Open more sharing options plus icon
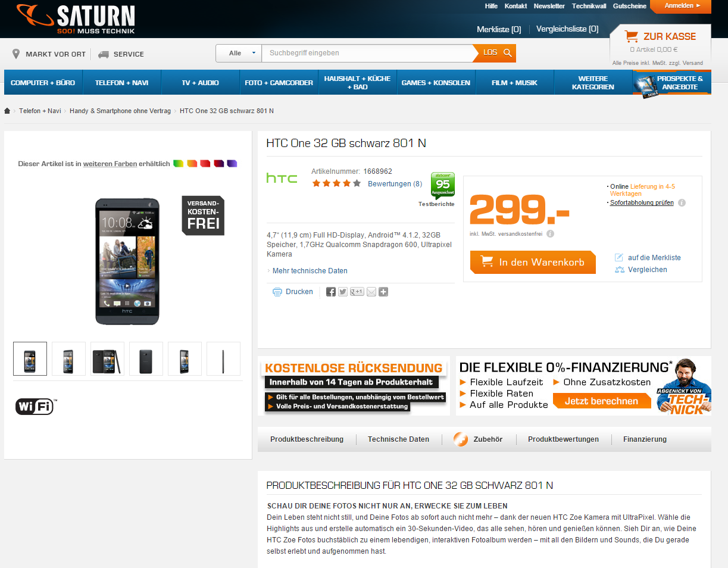Image resolution: width=728 pixels, height=568 pixels. tap(383, 292)
